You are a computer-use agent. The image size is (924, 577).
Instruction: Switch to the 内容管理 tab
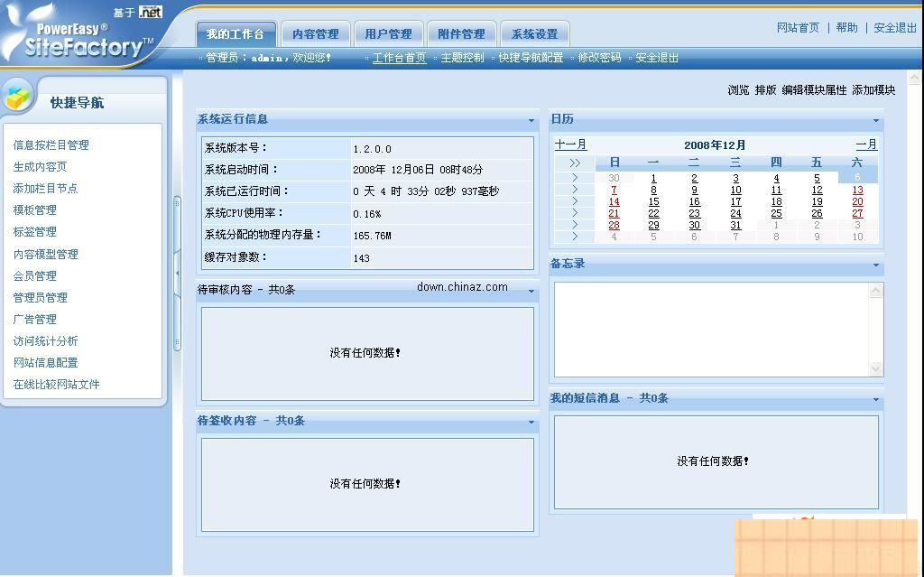point(315,32)
